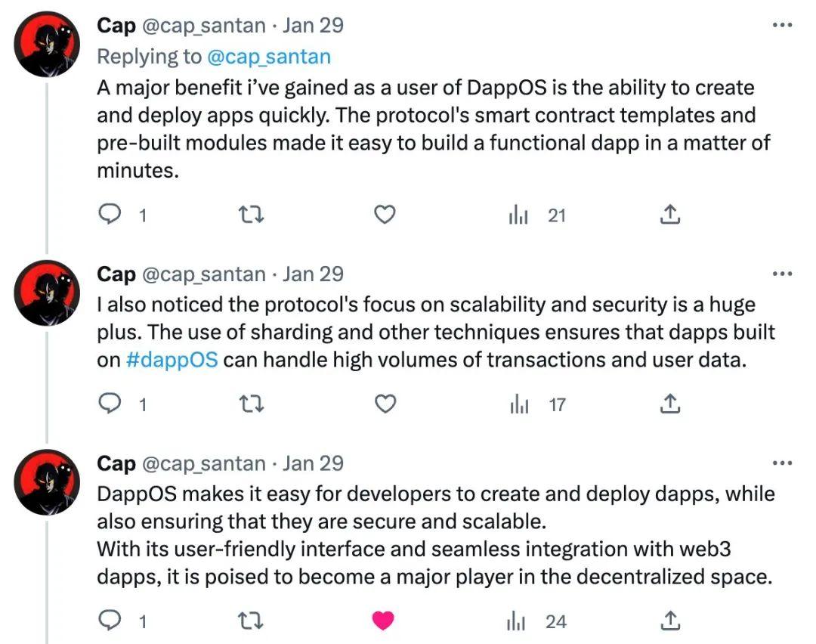
Task: Open more options on the third tweet
Action: pos(781,463)
